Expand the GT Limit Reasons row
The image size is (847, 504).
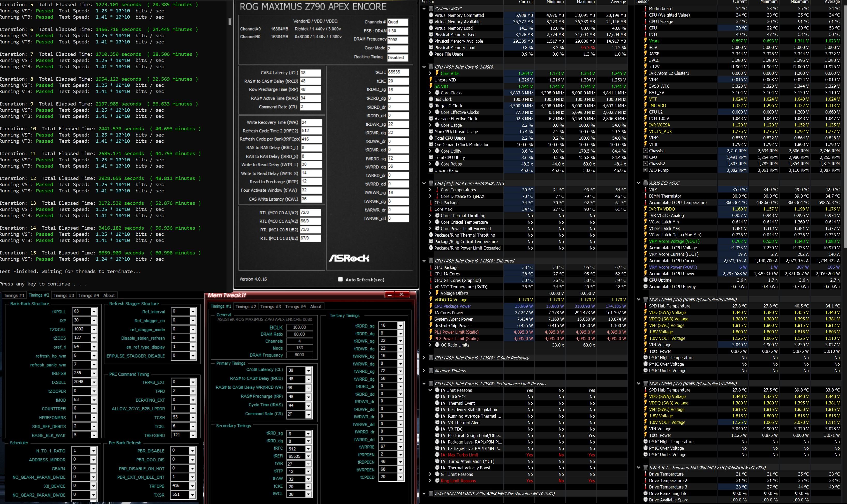tap(430, 474)
